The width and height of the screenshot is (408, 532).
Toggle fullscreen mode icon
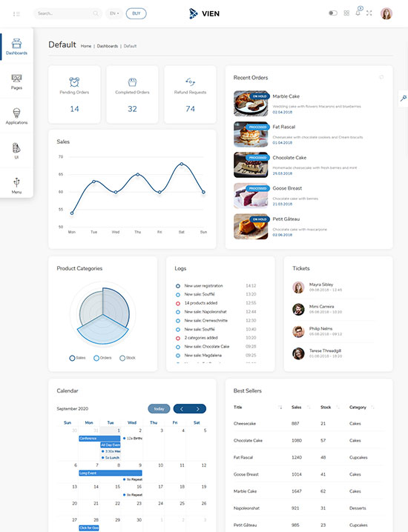[x=369, y=13]
